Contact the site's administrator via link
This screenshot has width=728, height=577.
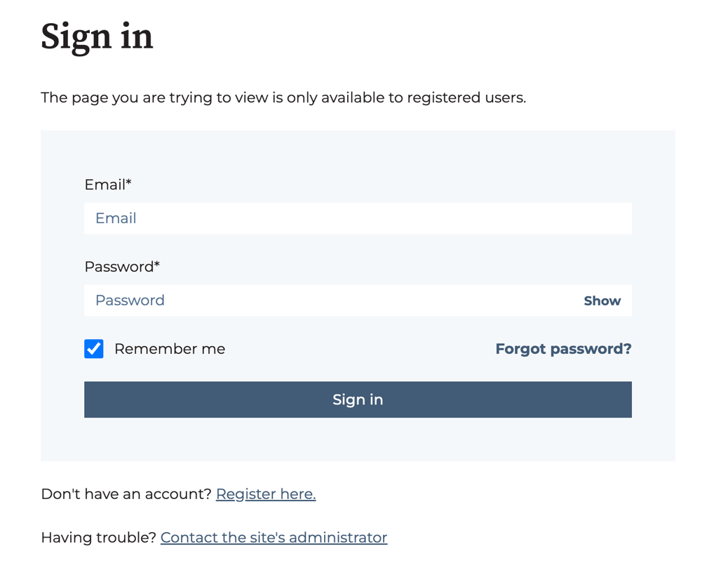(274, 537)
